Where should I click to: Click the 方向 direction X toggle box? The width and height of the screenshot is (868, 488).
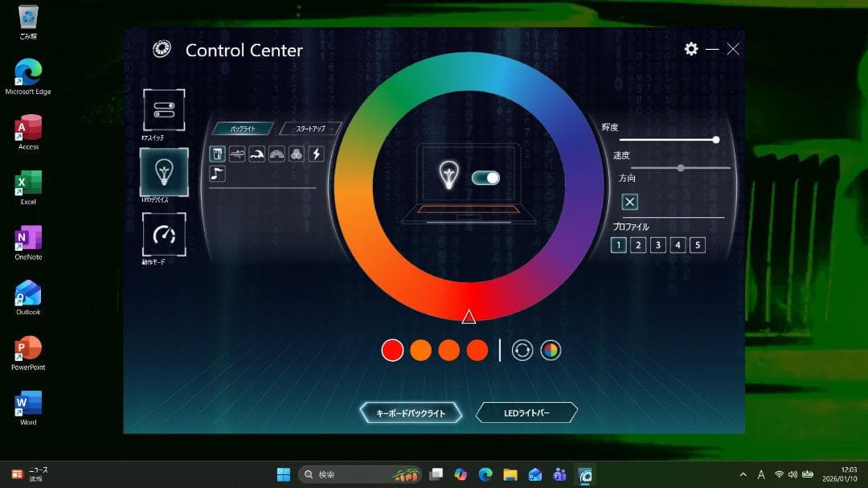pos(629,202)
